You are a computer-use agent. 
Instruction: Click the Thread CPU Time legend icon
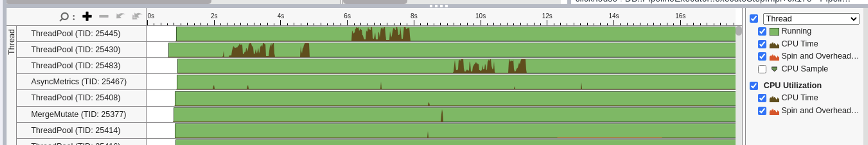774,44
